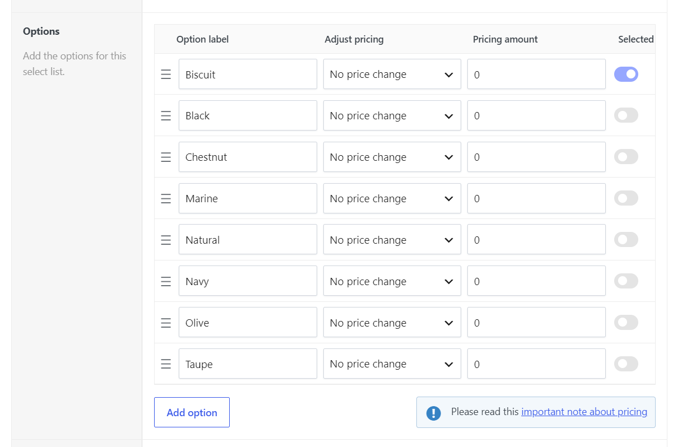Image resolution: width=673 pixels, height=447 pixels.
Task: Set Navy as the selected option
Action: point(626,281)
